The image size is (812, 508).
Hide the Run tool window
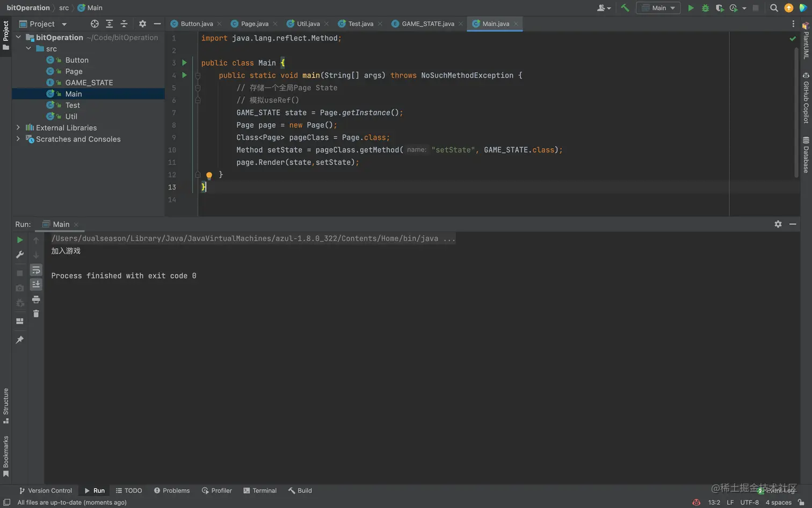pyautogui.click(x=793, y=224)
